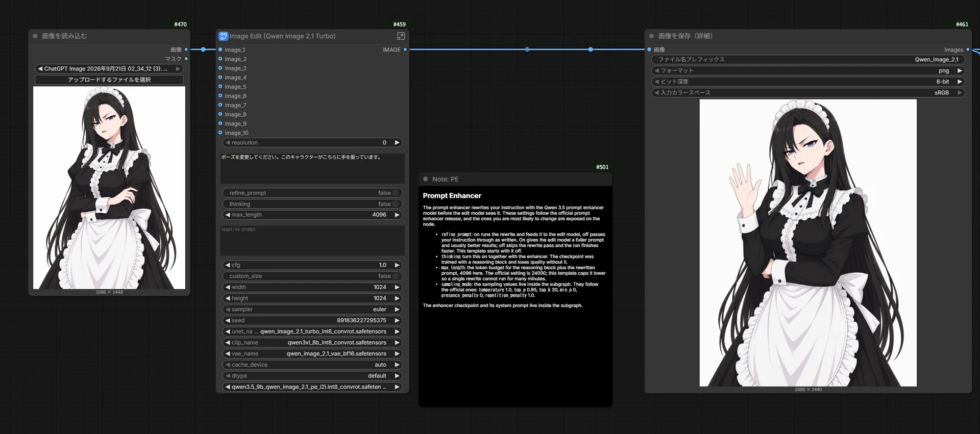
Task: Collapse the Note: PE node dot
Action: click(426, 179)
